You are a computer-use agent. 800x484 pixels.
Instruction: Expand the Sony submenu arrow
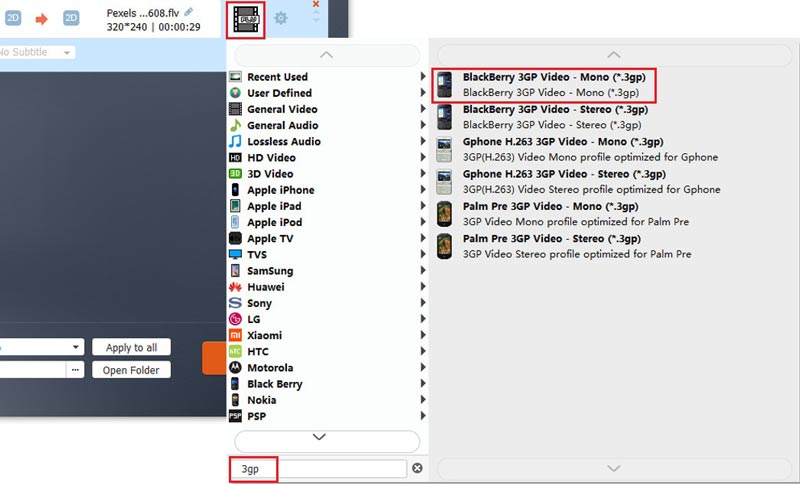[423, 303]
